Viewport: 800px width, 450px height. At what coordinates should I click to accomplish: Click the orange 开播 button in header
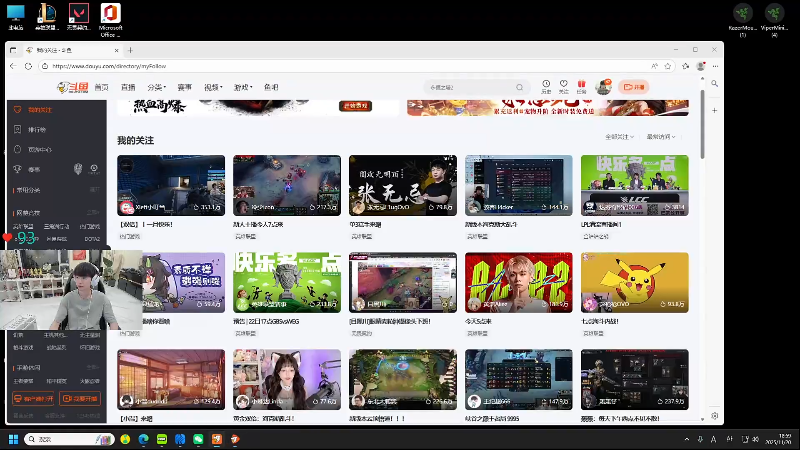[x=634, y=87]
